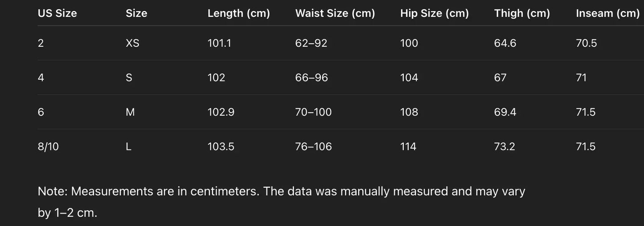
Task: Click the size M cell
Action: (x=130, y=112)
